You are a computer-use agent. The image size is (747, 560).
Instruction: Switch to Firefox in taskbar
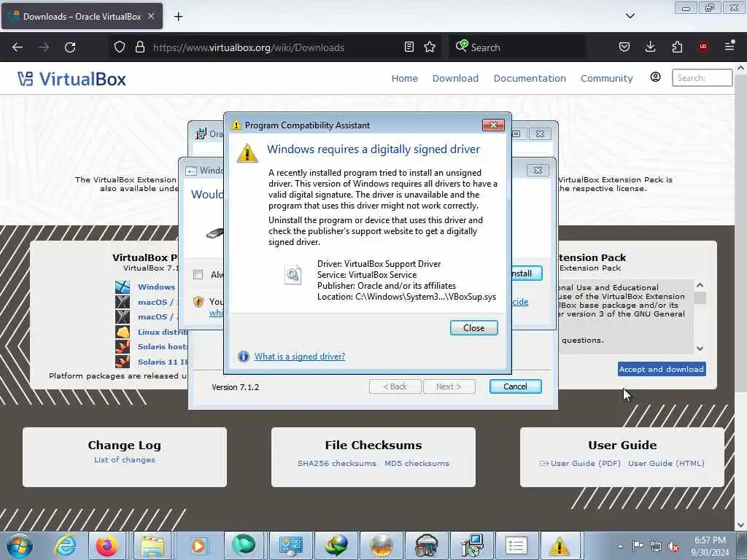click(107, 545)
